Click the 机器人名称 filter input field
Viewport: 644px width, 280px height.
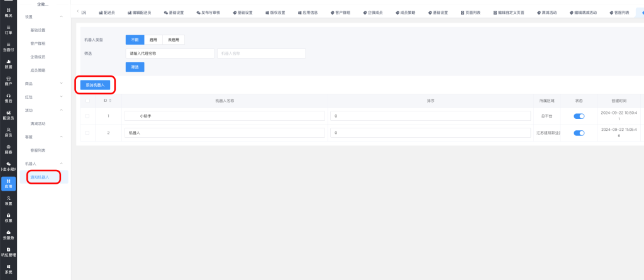click(x=260, y=53)
